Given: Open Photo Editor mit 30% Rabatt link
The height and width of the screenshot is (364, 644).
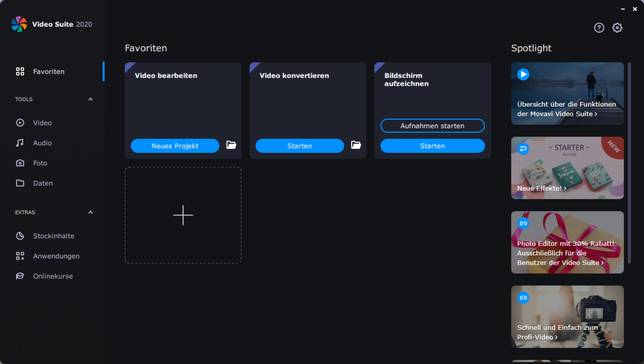Looking at the screenshot, I should click(566, 253).
